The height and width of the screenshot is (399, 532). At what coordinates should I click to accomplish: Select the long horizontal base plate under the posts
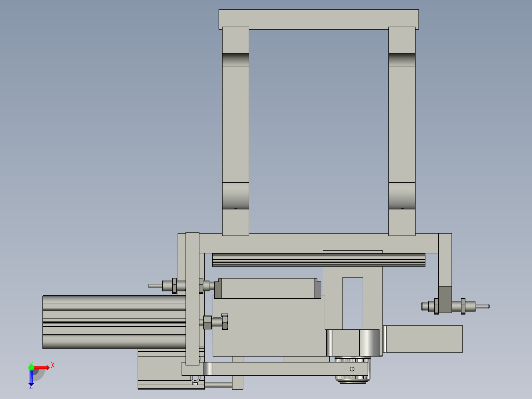tap(319, 243)
